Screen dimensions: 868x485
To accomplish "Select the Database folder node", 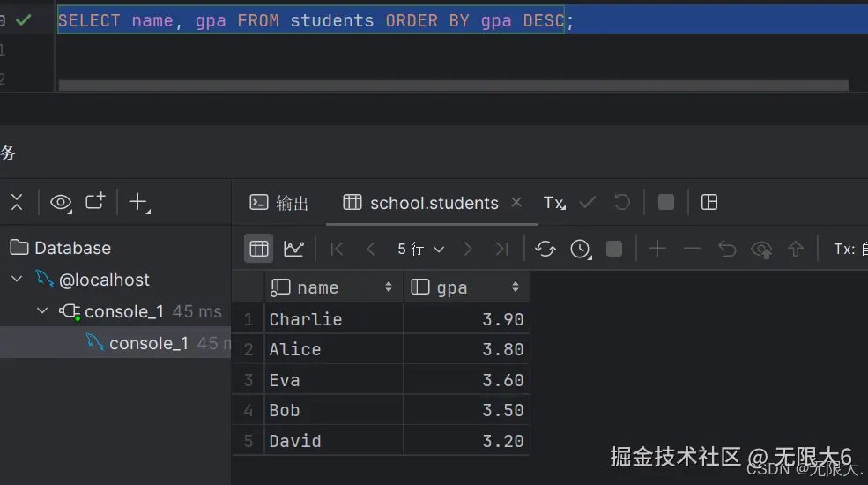I will click(x=61, y=248).
